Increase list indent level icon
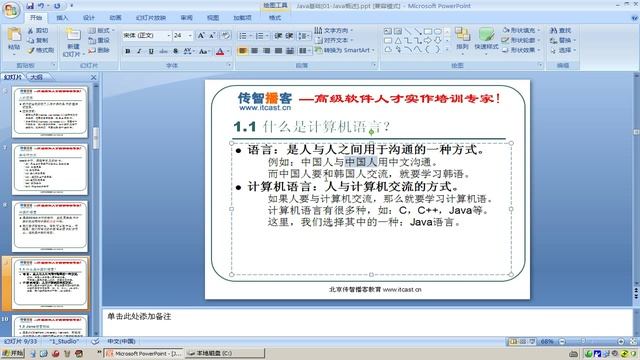The width and height of the screenshot is (640, 360). [289, 36]
